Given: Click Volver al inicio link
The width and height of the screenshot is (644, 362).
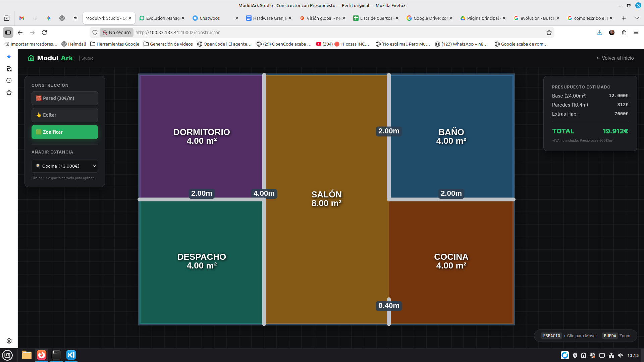Looking at the screenshot, I should tap(615, 58).
